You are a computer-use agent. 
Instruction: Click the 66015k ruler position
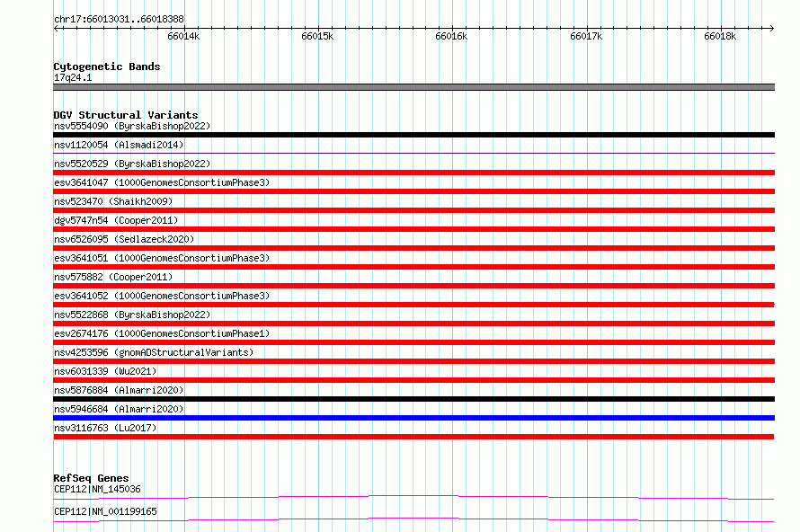[317, 36]
